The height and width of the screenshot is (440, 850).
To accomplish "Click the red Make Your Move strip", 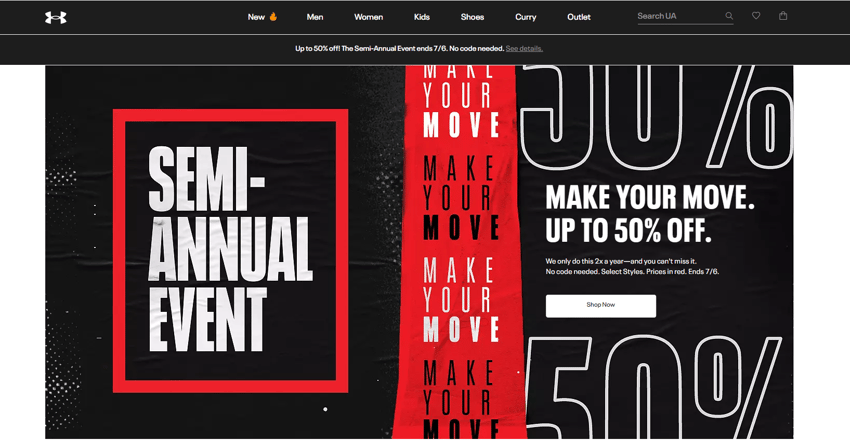I will click(x=460, y=252).
